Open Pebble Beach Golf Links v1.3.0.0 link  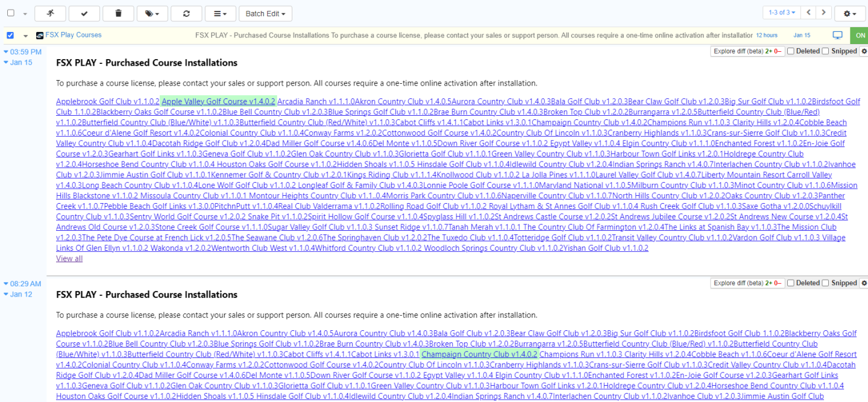(159, 206)
